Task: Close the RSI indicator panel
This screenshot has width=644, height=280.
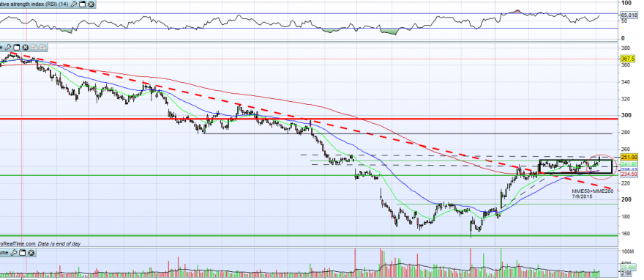Action: pyautogui.click(x=91, y=4)
